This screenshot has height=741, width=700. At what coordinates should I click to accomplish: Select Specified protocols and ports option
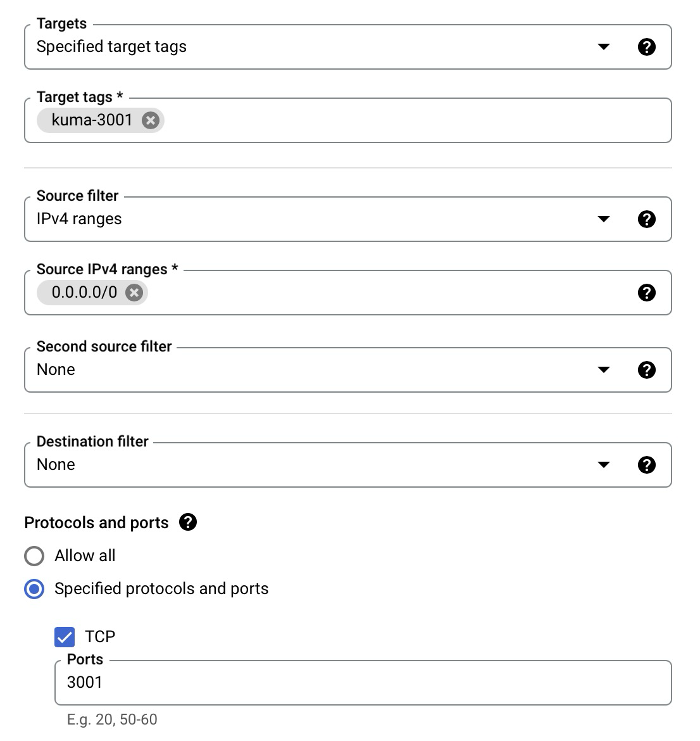point(35,588)
